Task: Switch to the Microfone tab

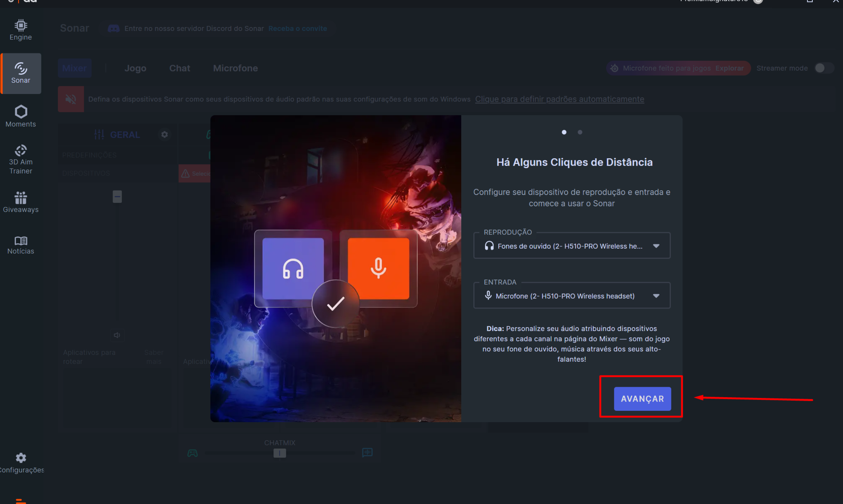Action: [x=235, y=68]
